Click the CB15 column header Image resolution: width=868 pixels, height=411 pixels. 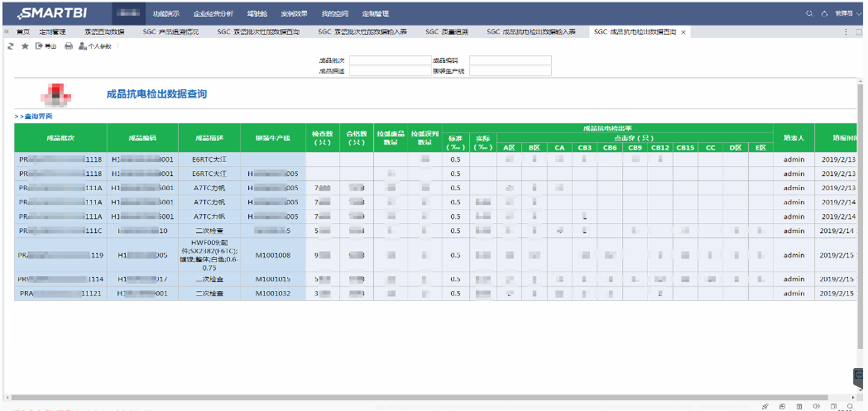pos(685,148)
